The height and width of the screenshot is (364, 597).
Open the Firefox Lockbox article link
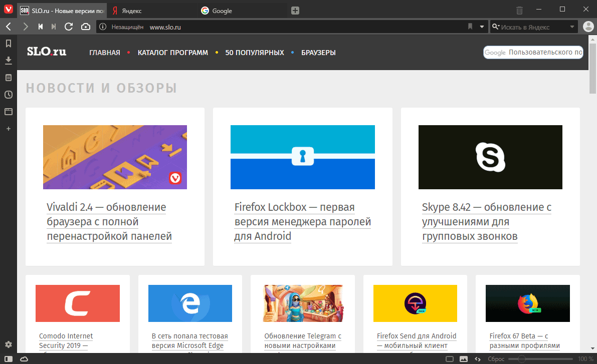(x=302, y=222)
